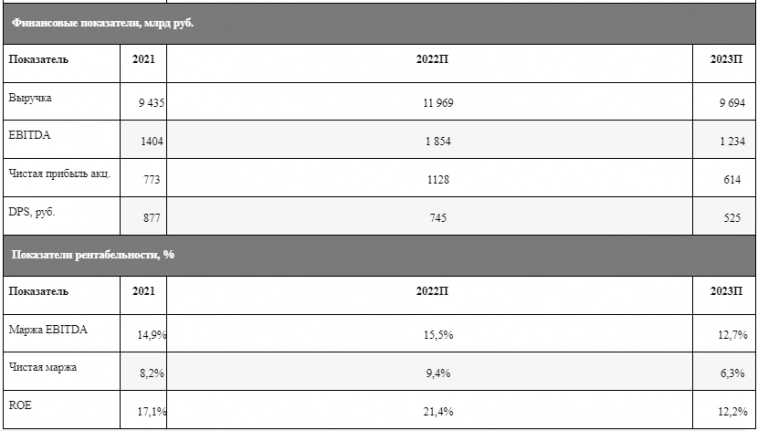
Task: Click the "ROE" row label
Action: point(20,406)
